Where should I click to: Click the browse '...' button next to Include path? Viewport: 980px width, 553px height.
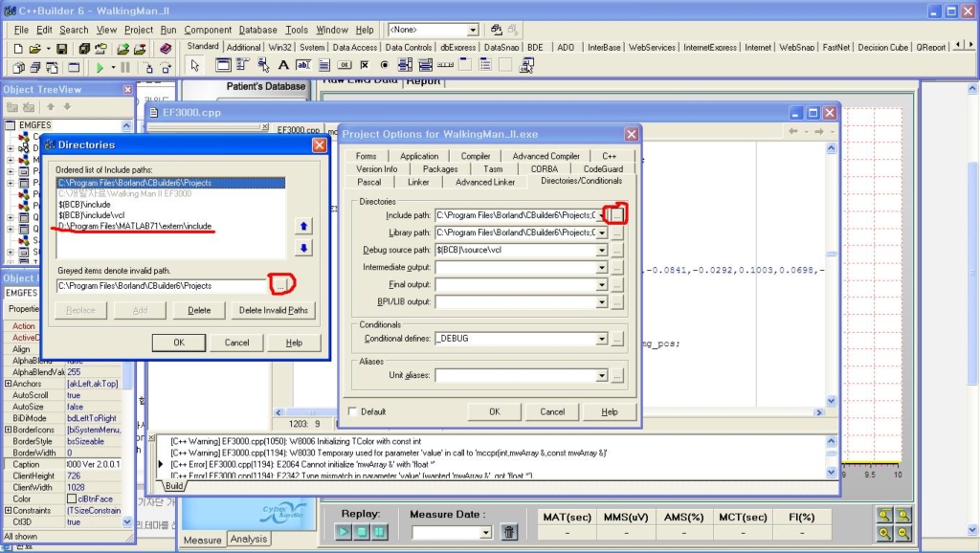(x=617, y=215)
